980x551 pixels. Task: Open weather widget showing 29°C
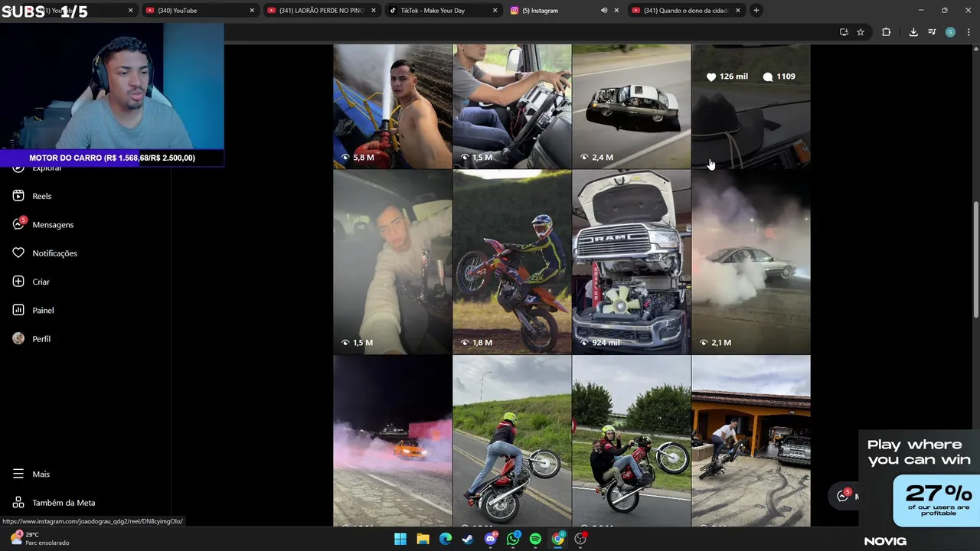tap(40, 538)
